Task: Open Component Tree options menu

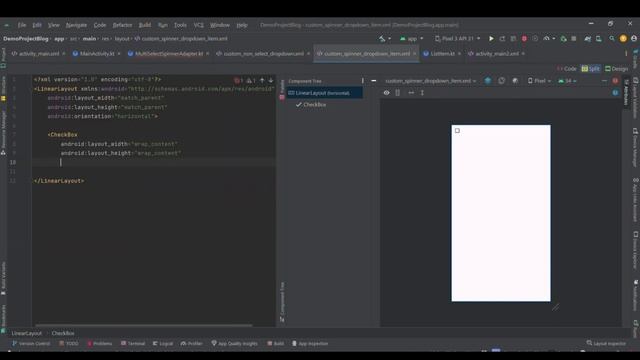Action: tap(362, 81)
